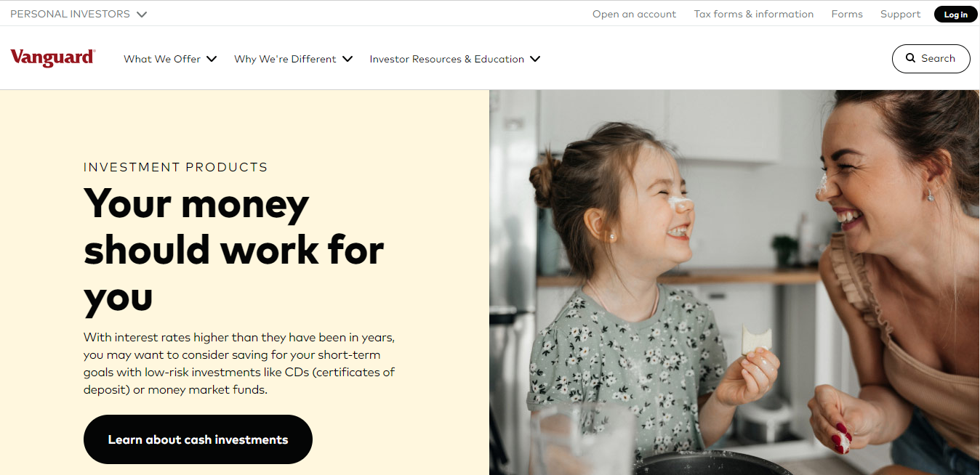Click the mother and daughter hero image
This screenshot has width=980, height=475.
(734, 283)
